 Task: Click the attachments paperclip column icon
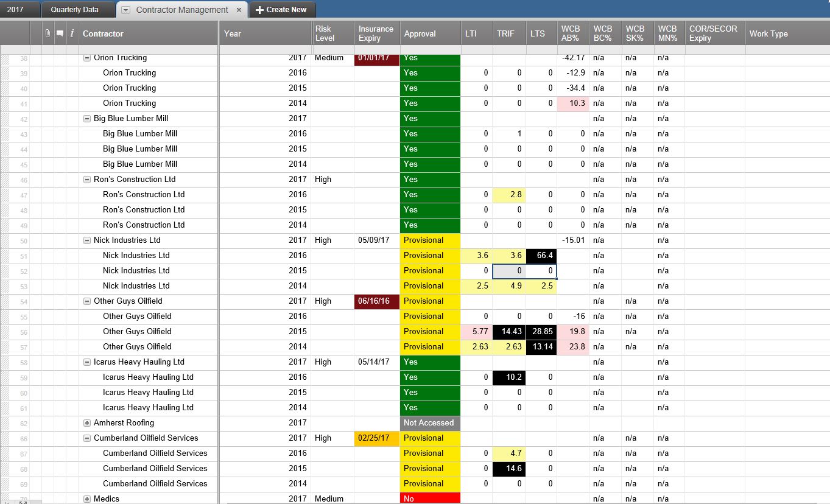pyautogui.click(x=47, y=33)
